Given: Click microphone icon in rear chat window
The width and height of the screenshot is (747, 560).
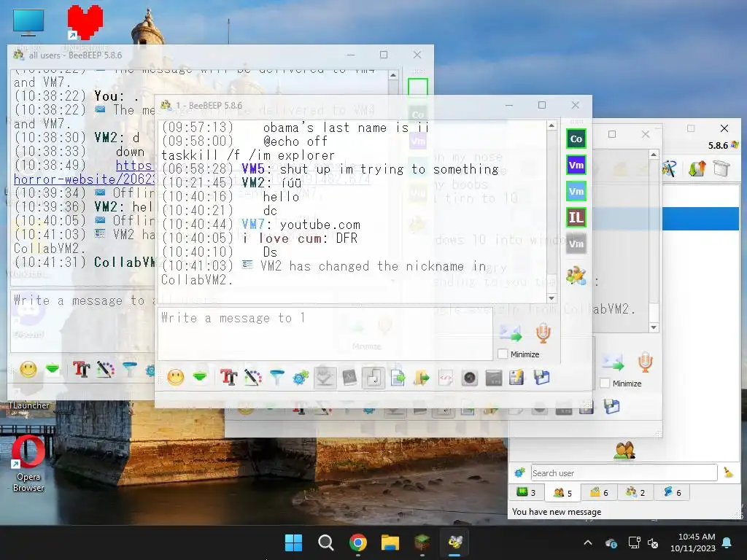Looking at the screenshot, I should point(645,362).
